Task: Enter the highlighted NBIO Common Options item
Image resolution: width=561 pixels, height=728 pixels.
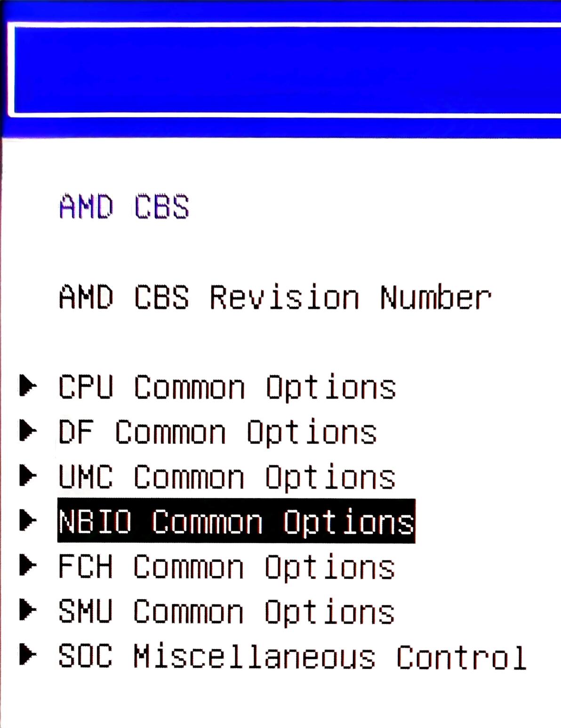Action: (236, 521)
